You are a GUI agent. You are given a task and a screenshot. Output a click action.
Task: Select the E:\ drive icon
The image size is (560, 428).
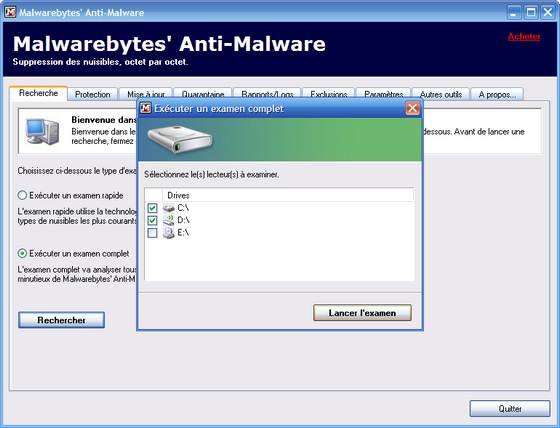[x=169, y=233]
